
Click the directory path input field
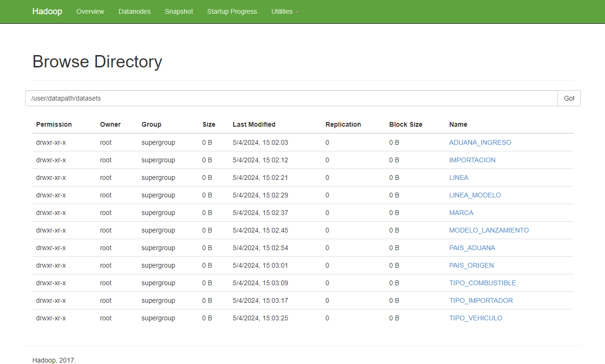point(291,98)
